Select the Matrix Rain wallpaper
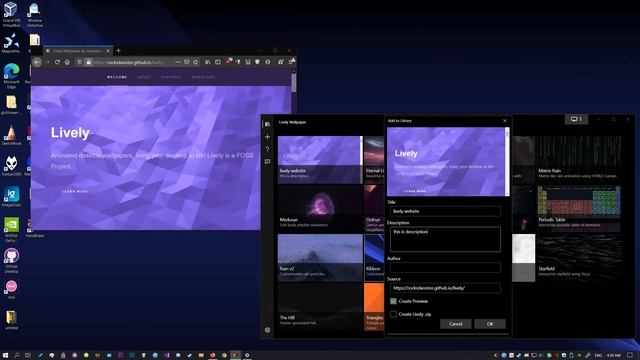 click(579, 160)
